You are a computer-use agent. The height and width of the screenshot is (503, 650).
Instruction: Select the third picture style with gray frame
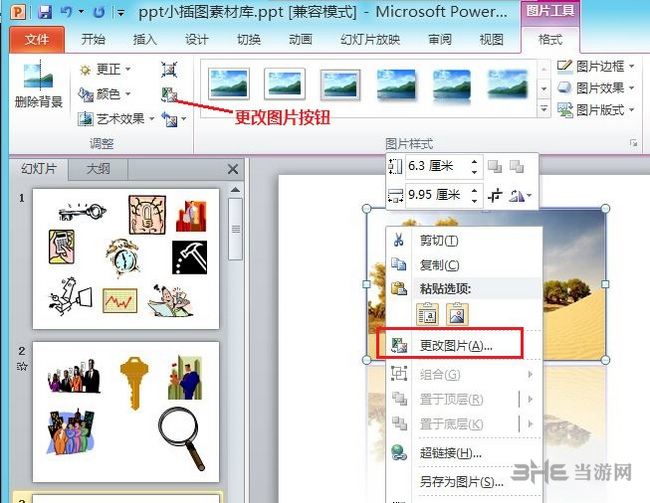click(x=340, y=84)
